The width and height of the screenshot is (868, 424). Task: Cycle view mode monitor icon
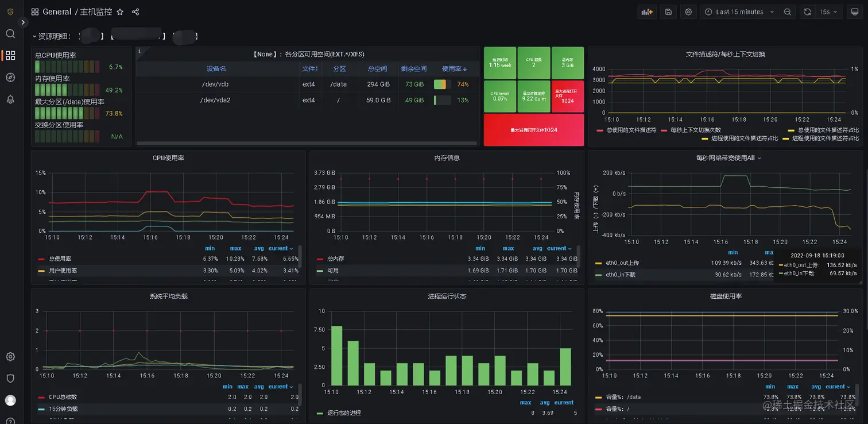click(x=855, y=11)
